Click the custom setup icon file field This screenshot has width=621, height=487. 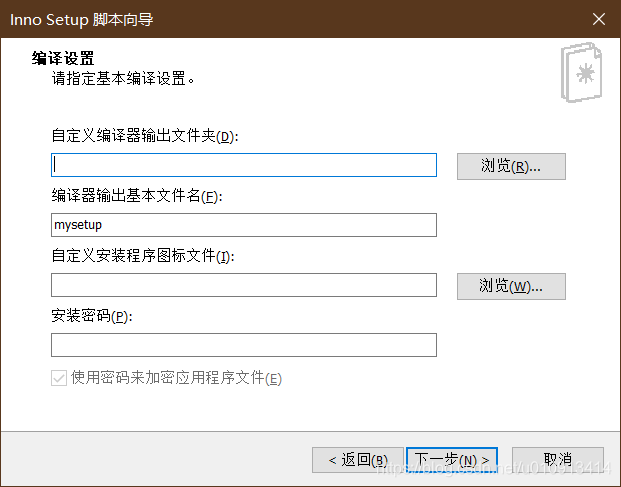[x=244, y=285]
